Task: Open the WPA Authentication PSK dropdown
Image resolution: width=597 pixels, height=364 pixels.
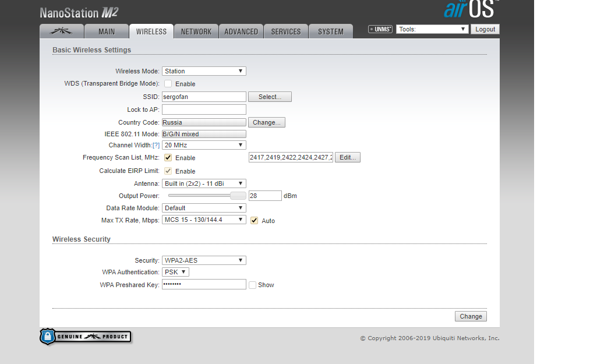Action: pos(175,272)
